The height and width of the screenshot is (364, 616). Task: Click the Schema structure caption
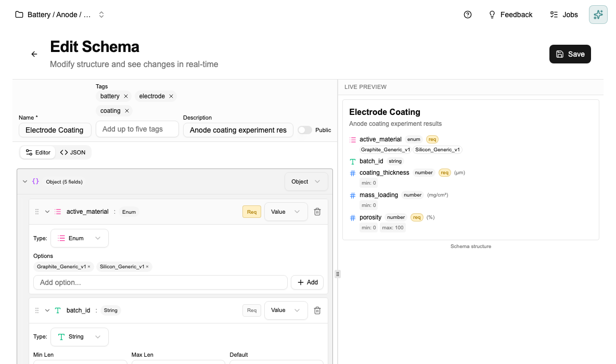471,246
